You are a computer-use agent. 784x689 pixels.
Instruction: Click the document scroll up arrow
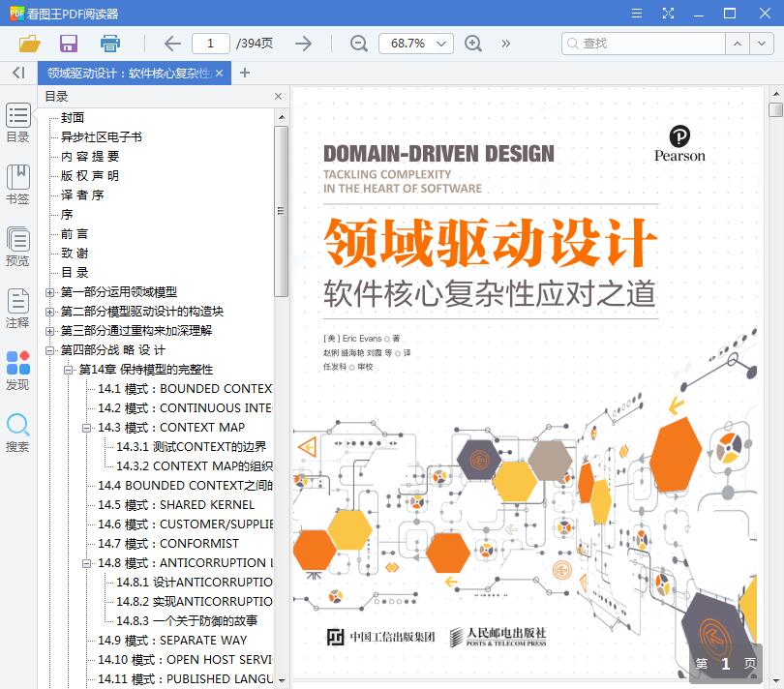click(776, 94)
